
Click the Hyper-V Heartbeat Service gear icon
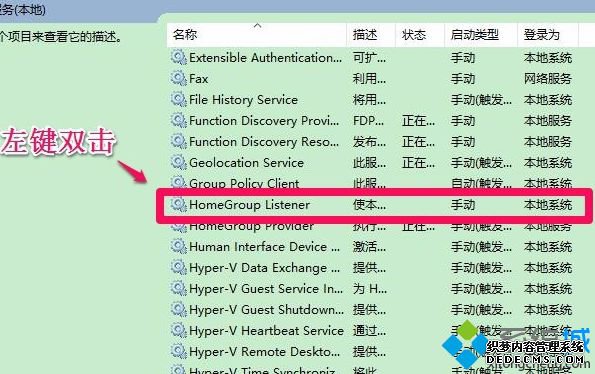[x=178, y=331]
